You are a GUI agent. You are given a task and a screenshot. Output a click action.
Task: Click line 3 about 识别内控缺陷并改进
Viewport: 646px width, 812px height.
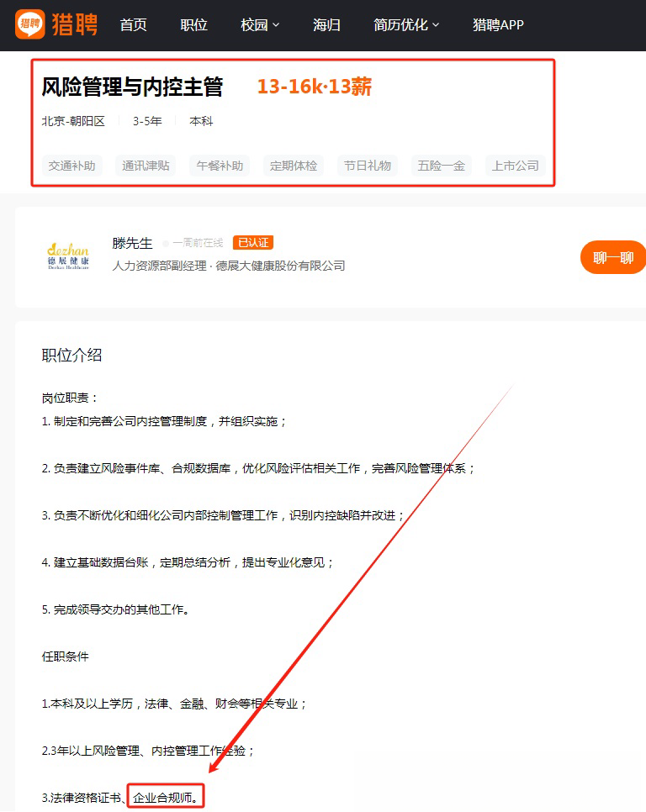tap(223, 516)
